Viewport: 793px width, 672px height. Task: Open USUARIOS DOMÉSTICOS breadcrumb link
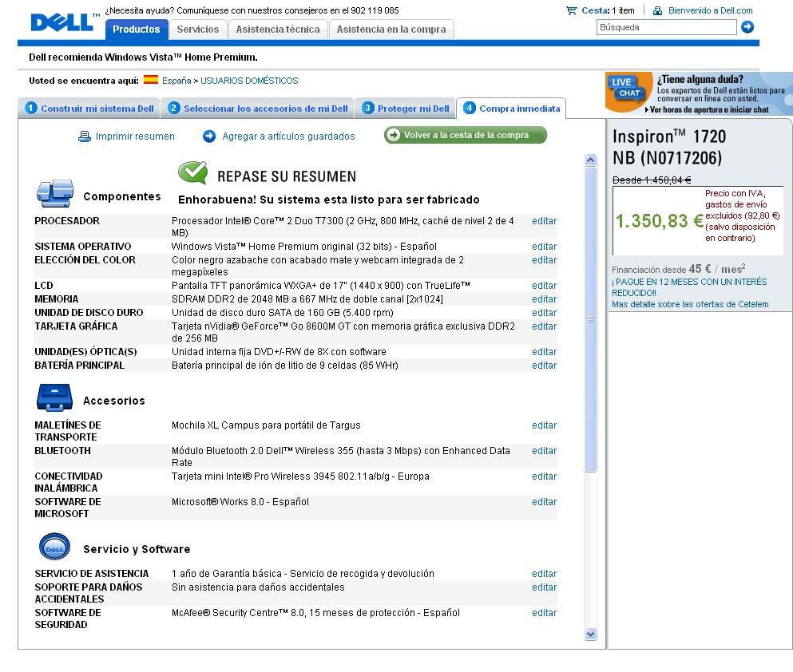[x=249, y=81]
